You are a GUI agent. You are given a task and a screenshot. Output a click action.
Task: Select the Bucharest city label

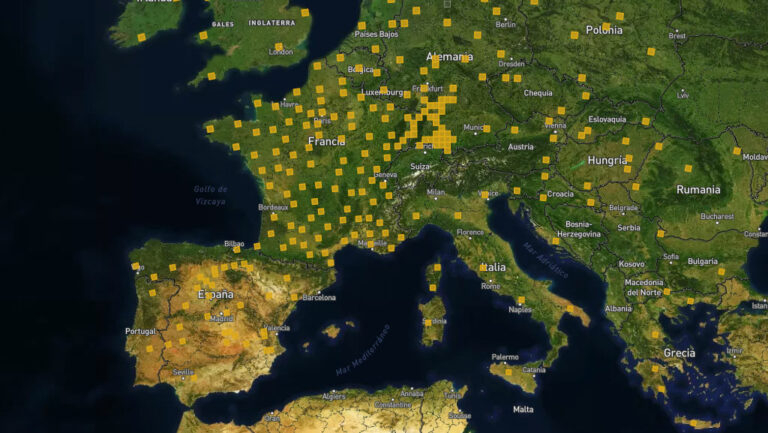[717, 216]
